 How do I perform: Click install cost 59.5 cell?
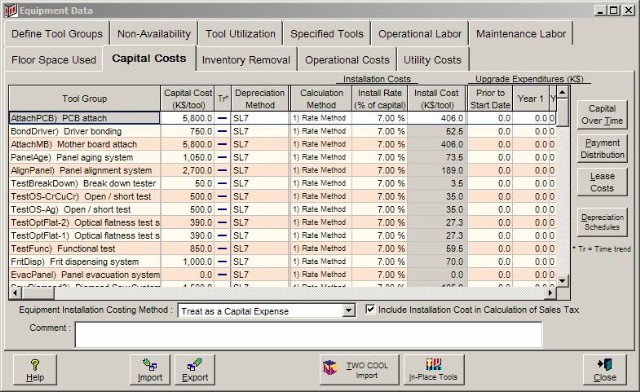pyautogui.click(x=437, y=249)
